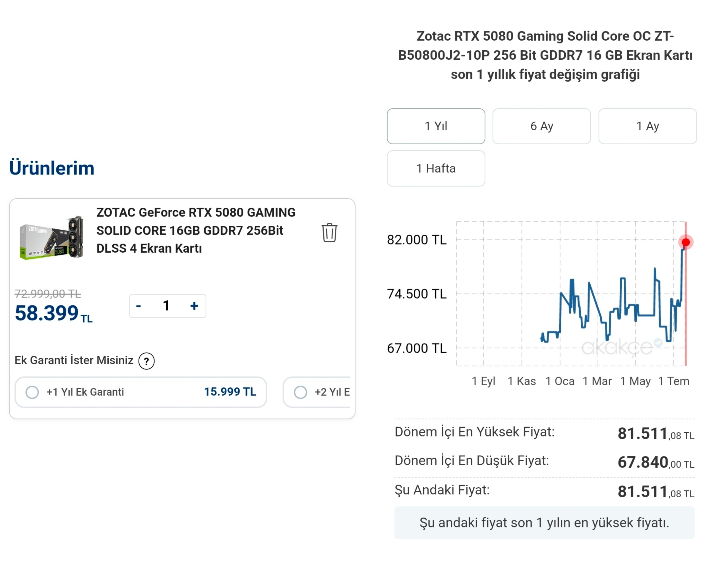Click the 1 Kas date label
Image resolution: width=728 pixels, height=582 pixels.
522,381
